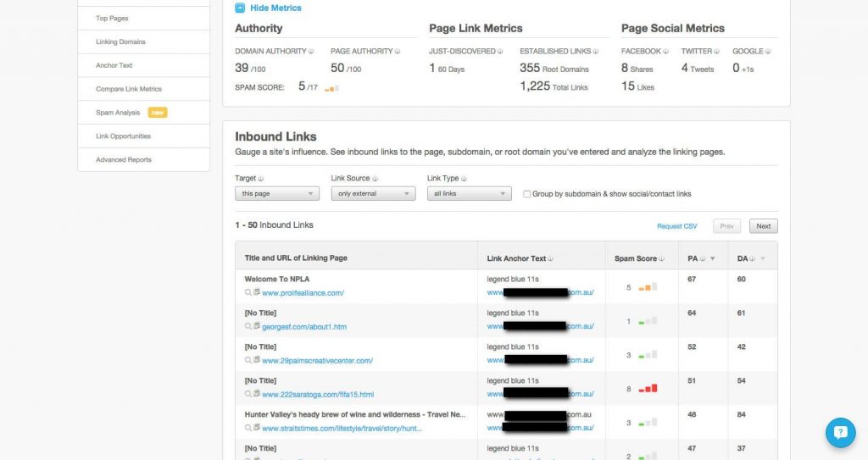Click the Hide Metrics link
The image size is (868, 460).
point(275,8)
